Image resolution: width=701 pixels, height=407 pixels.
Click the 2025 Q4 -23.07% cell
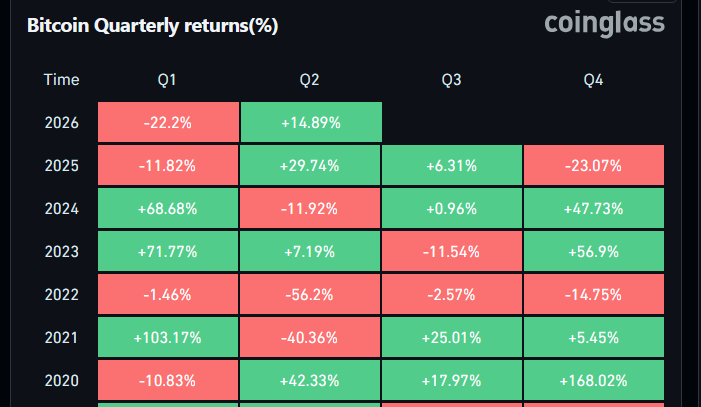click(594, 165)
